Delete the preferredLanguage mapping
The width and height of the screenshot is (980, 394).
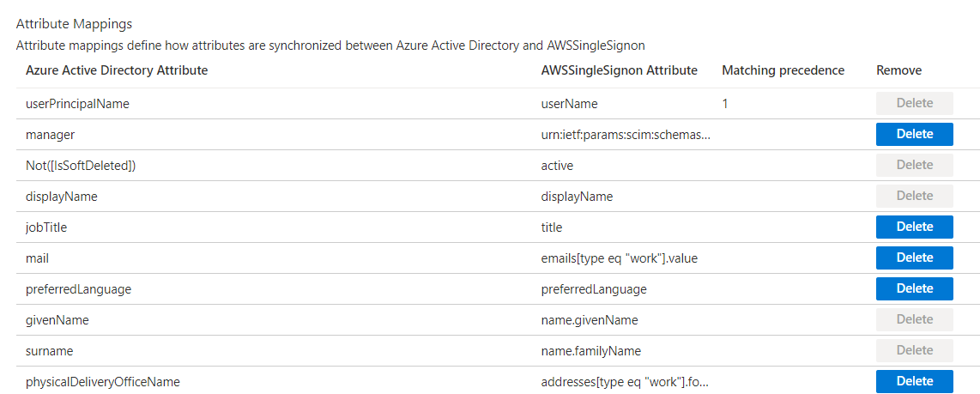point(914,288)
